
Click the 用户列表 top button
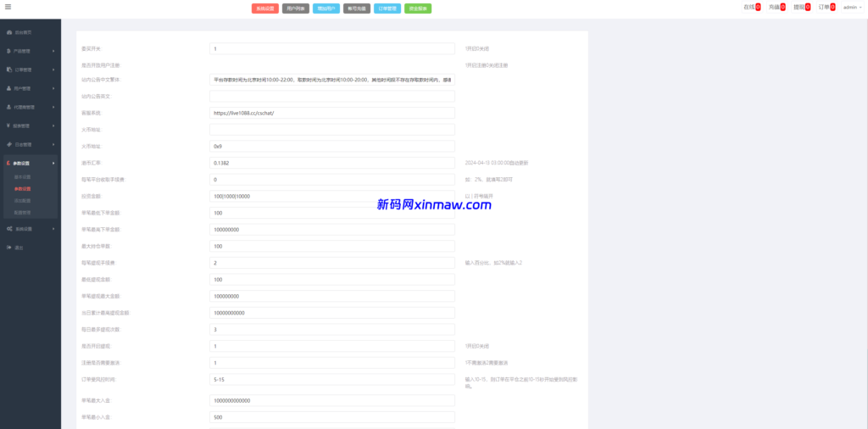295,8
